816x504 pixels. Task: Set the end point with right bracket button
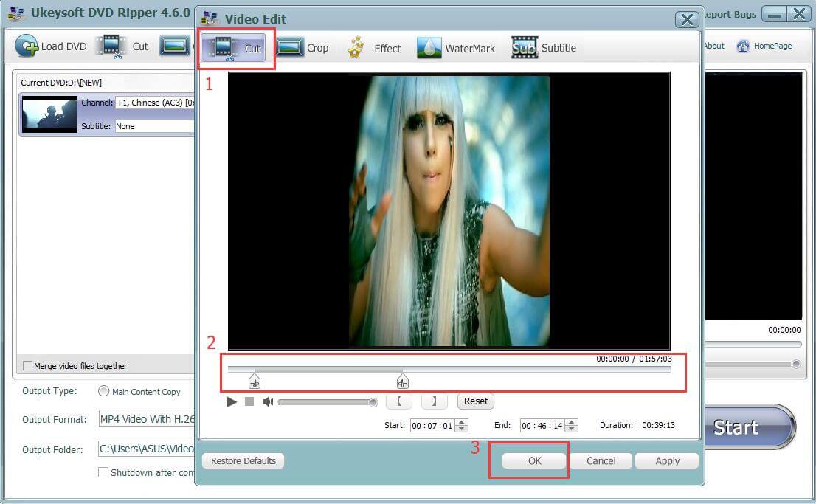pos(435,401)
